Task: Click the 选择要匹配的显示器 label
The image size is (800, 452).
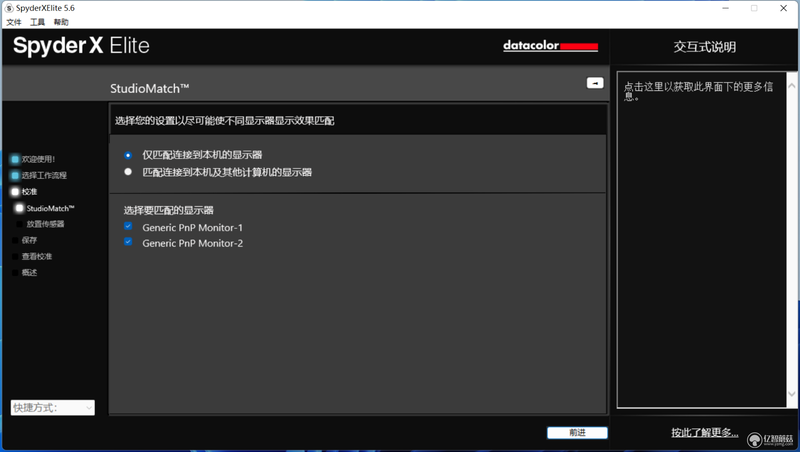Action: 168,210
